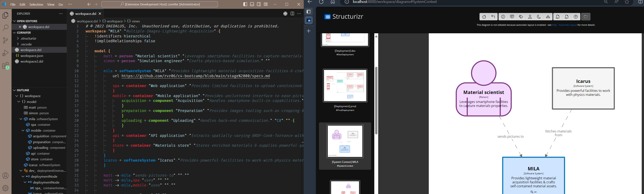
Task: Open editor More Actions ellipsis menu
Action: [x=299, y=14]
